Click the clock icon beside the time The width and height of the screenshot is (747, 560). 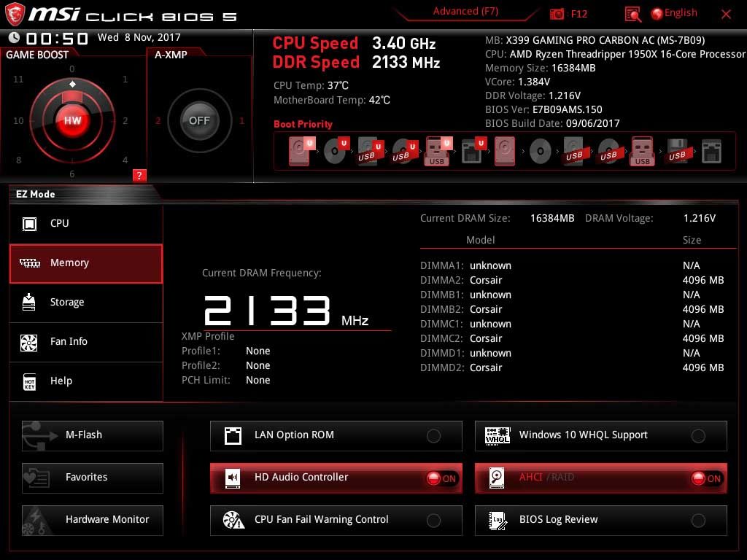click(x=15, y=37)
